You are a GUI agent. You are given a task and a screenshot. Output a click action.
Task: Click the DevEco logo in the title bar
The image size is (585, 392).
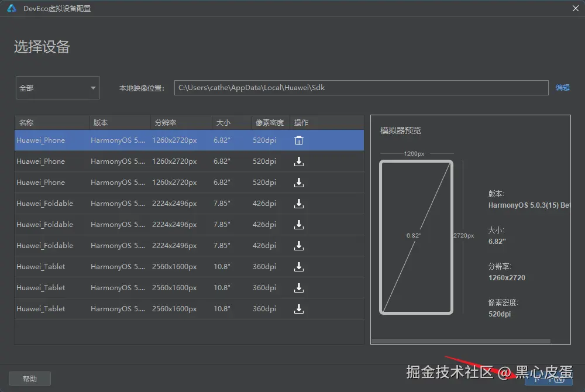[x=12, y=8]
